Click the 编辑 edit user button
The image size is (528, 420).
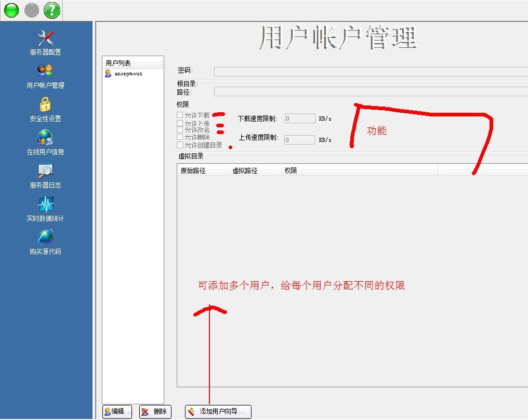coord(117,412)
